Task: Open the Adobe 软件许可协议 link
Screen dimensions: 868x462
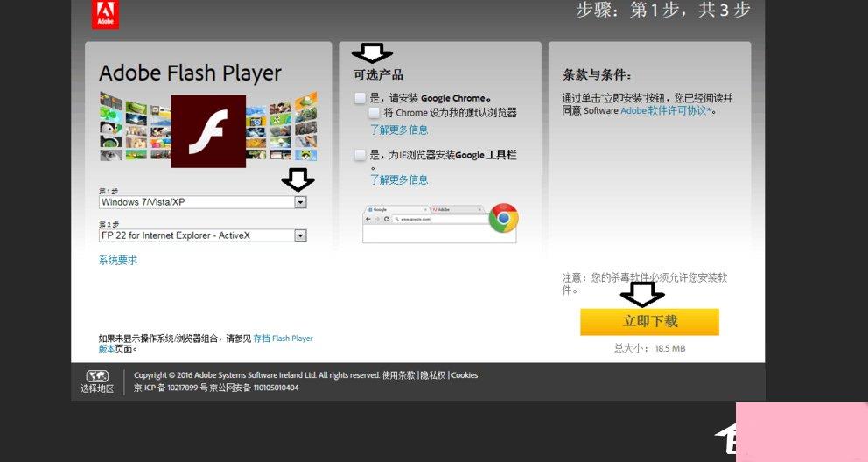Action: pos(666,110)
